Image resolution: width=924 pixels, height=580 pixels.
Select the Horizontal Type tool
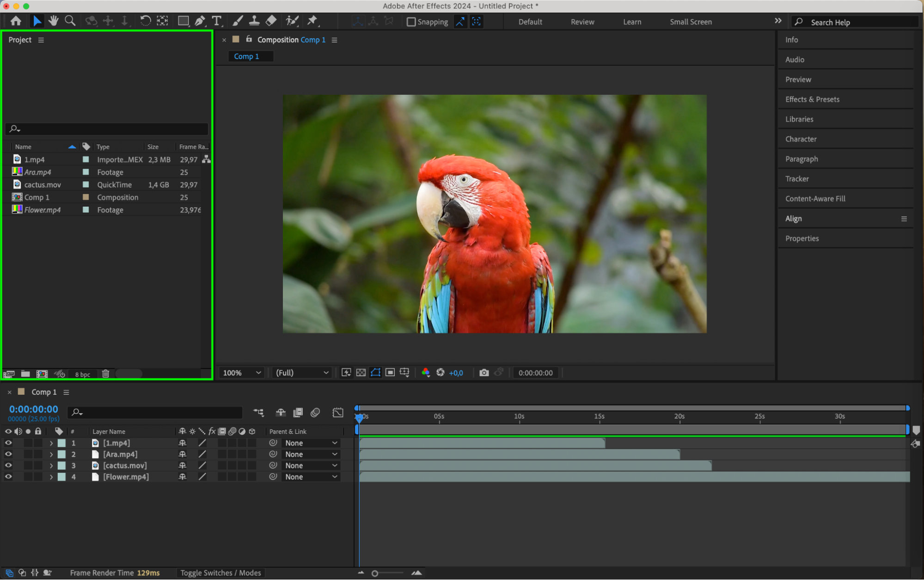point(216,21)
